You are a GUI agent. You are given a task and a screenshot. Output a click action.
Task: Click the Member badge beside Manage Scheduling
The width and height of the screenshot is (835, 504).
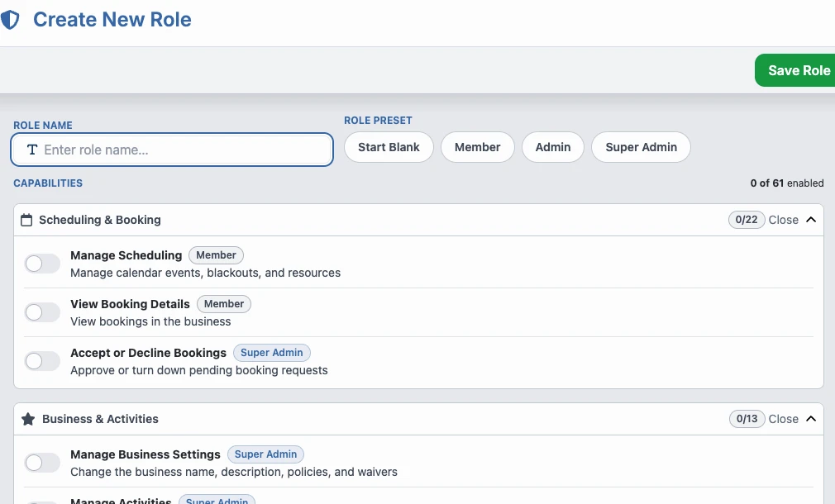point(217,255)
